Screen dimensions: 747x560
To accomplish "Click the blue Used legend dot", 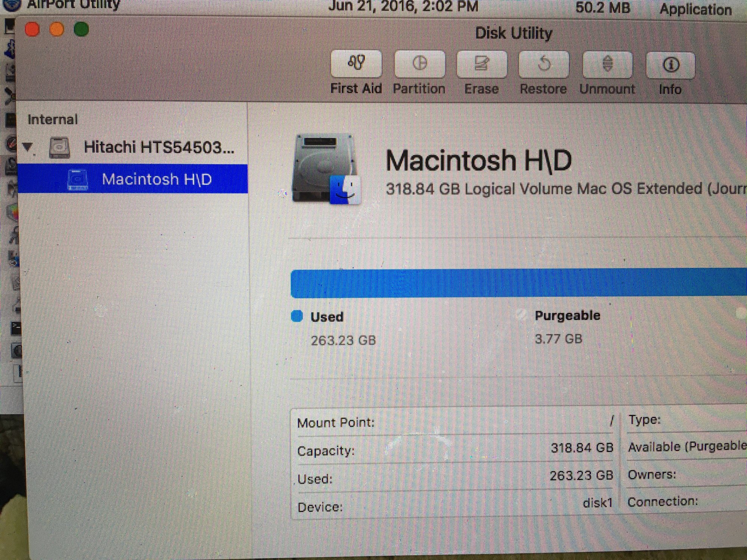I will (x=297, y=316).
